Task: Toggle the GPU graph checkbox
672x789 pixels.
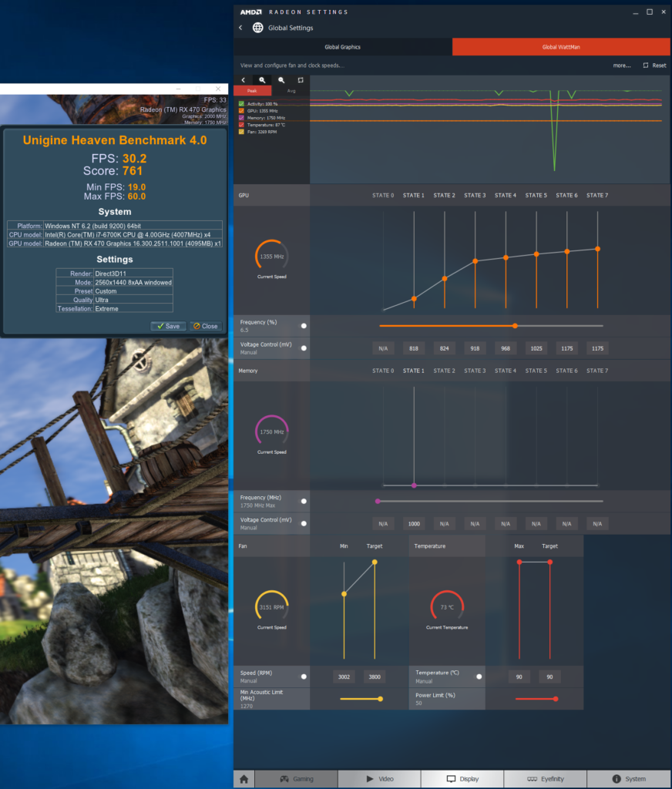Action: tap(242, 111)
